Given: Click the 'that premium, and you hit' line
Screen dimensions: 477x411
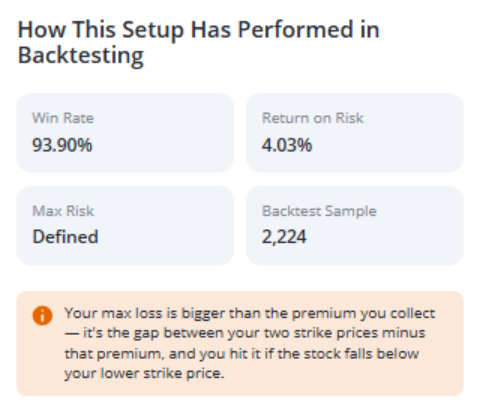Looking at the screenshot, I should pyautogui.click(x=242, y=353).
